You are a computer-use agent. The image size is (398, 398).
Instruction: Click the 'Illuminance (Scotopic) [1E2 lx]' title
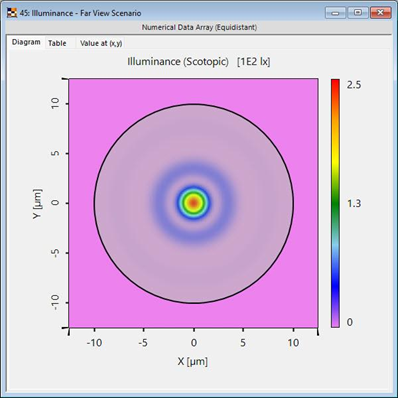tap(199, 62)
